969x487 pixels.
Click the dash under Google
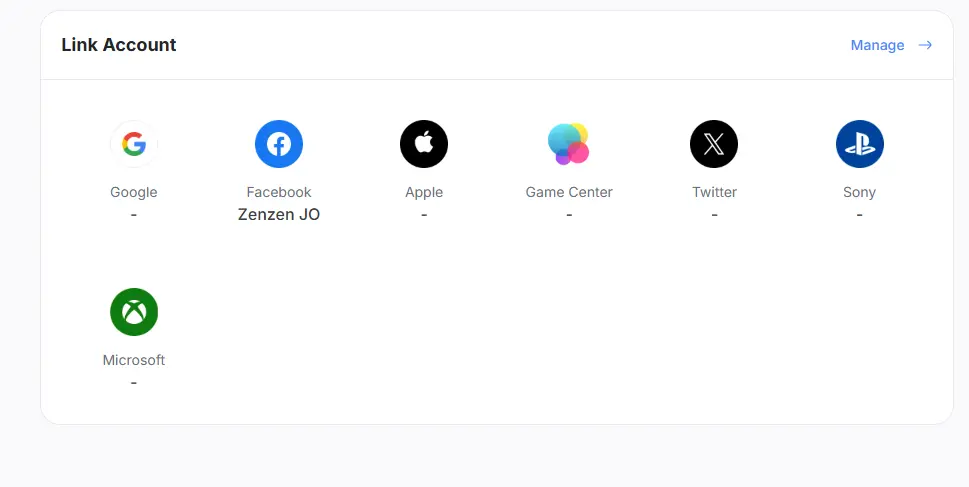(134, 215)
